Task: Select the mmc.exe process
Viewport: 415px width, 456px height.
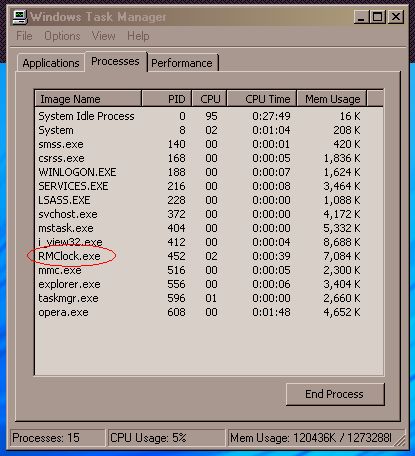Action: (209, 270)
